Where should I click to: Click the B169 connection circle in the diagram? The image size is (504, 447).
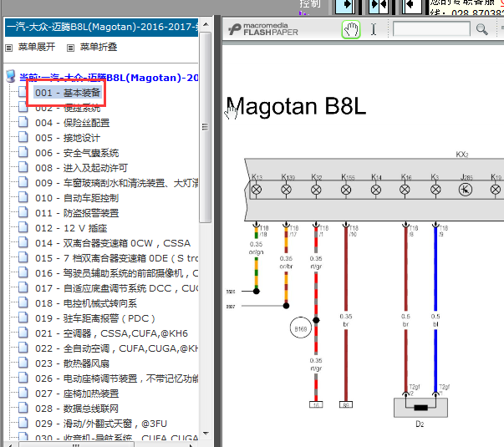301,328
